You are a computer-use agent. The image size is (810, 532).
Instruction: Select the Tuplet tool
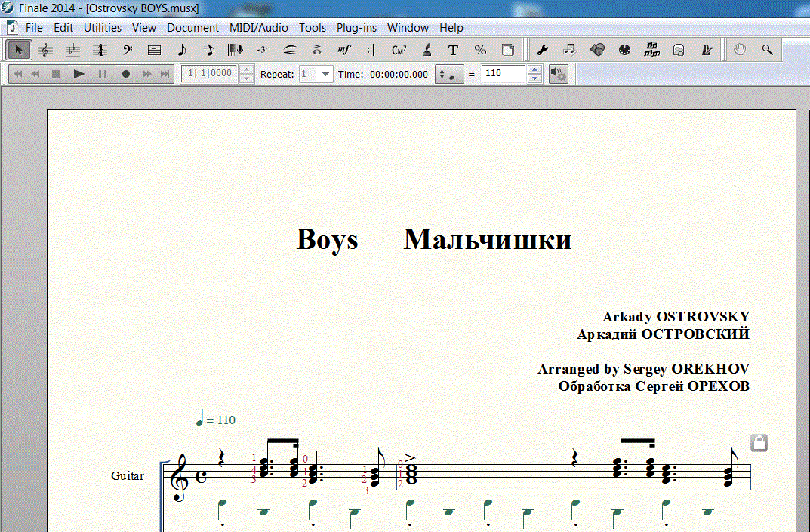point(263,50)
